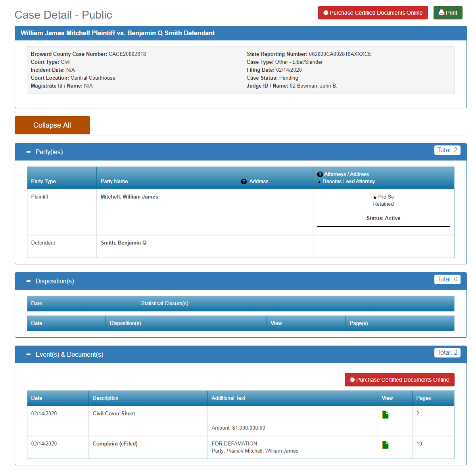Screen dimensions: 476x474
Task: Click Complaint (eFiled) description
Action: point(115,443)
